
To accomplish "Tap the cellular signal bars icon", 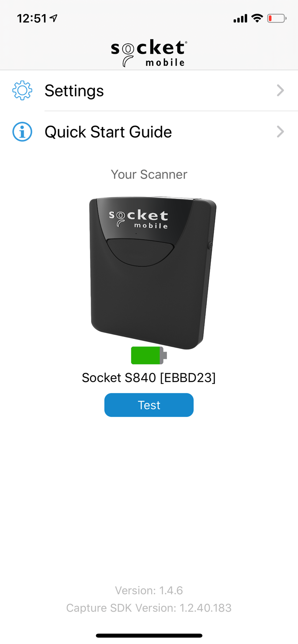I will (240, 19).
